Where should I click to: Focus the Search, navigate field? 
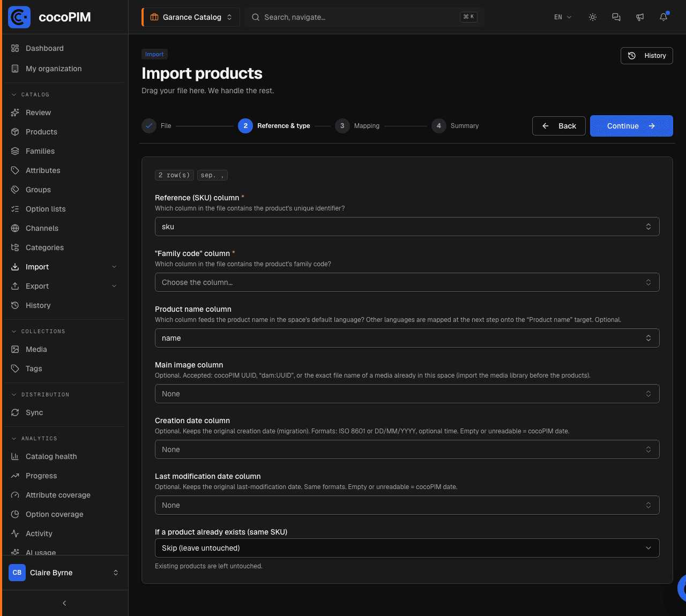tap(364, 17)
